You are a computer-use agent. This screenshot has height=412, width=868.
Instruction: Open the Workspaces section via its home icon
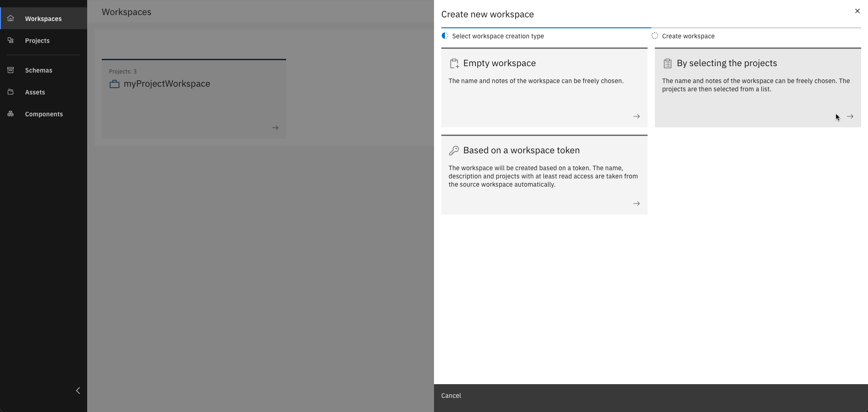tap(10, 18)
